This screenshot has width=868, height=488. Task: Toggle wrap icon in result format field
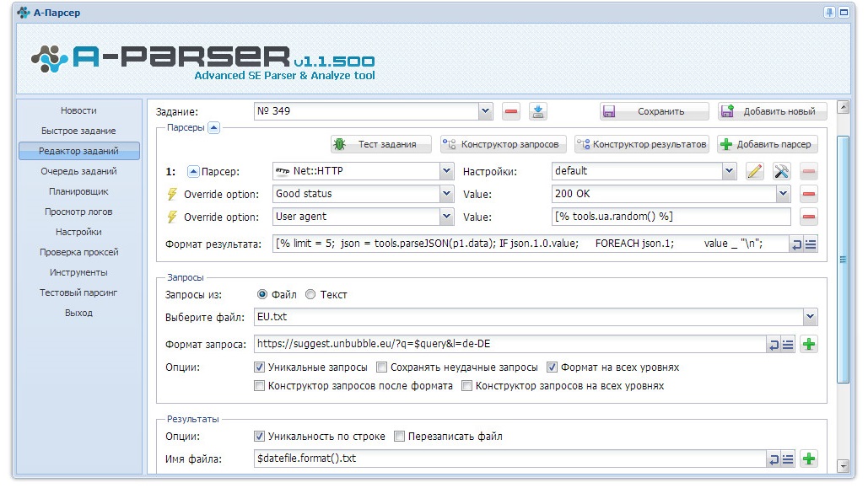pyautogui.click(x=796, y=244)
